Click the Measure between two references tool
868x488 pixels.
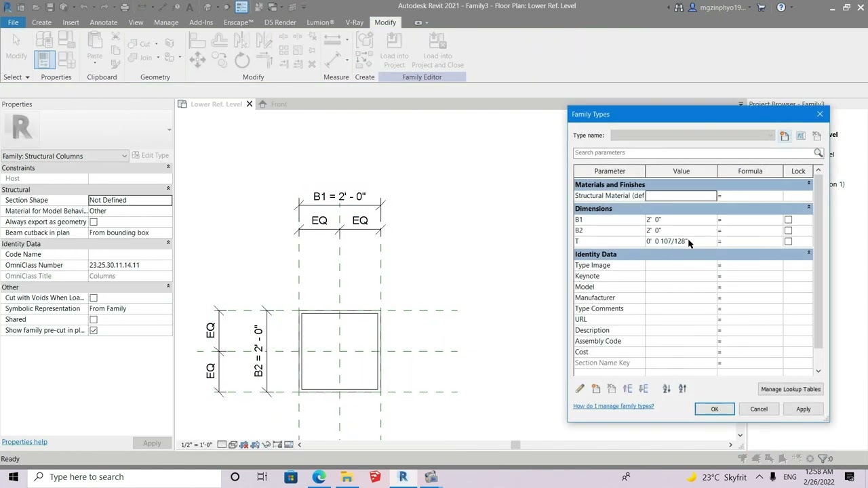coord(332,41)
